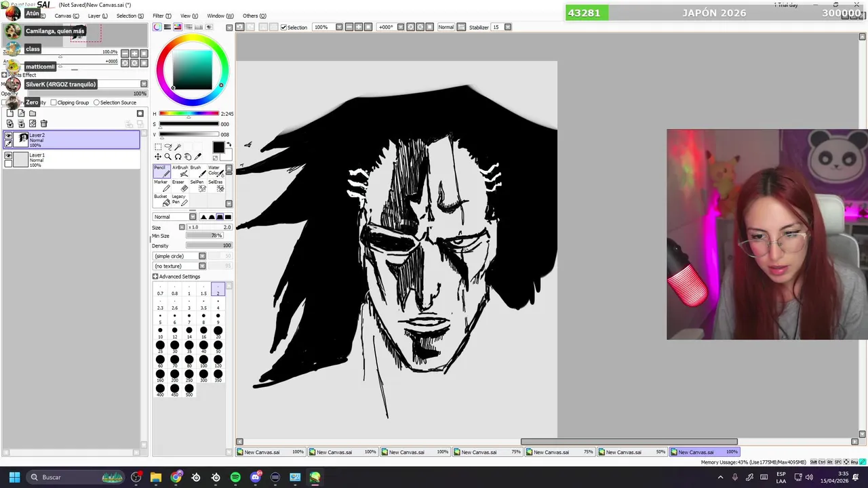Open Discord from the taskbar

(x=256, y=477)
